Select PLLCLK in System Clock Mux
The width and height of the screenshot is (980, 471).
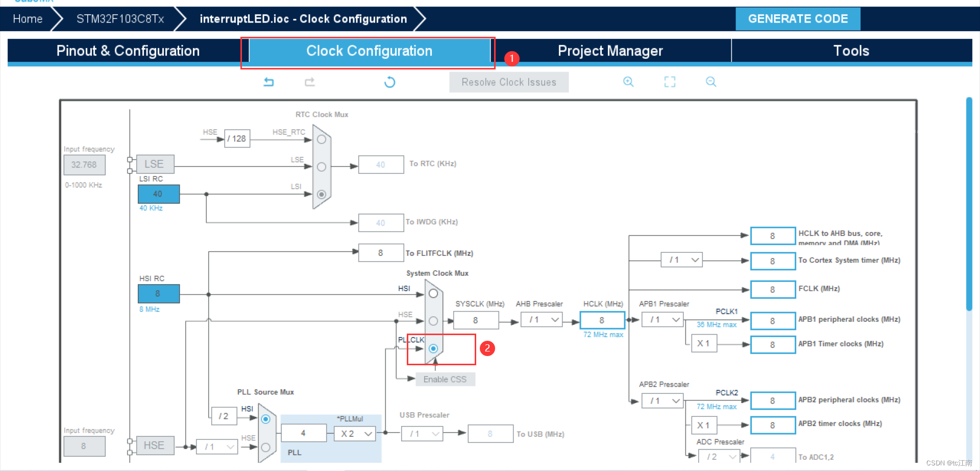[433, 348]
